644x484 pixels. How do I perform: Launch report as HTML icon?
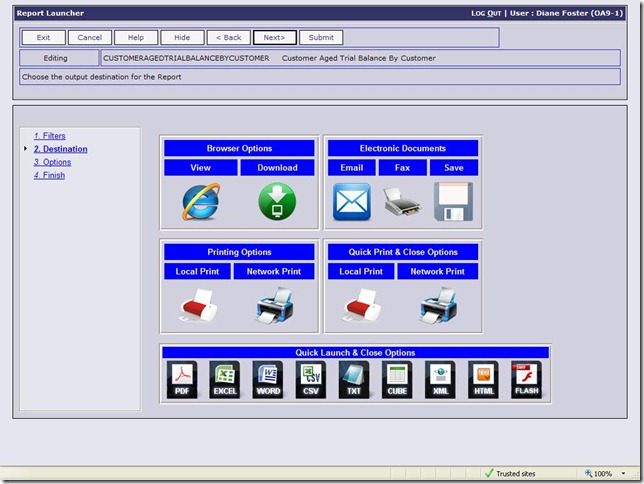point(483,381)
